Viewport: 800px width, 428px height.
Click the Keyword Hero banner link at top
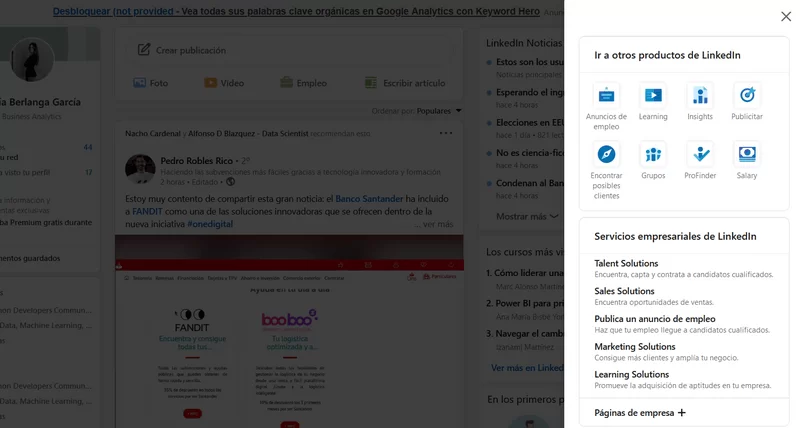(x=296, y=11)
